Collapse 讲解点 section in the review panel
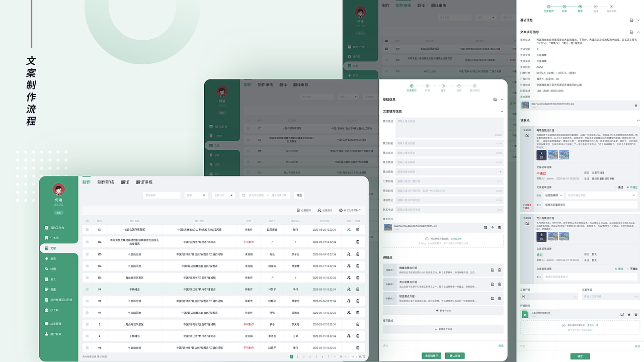Viewport: 644px width, 362px height. pyautogui.click(x=638, y=120)
